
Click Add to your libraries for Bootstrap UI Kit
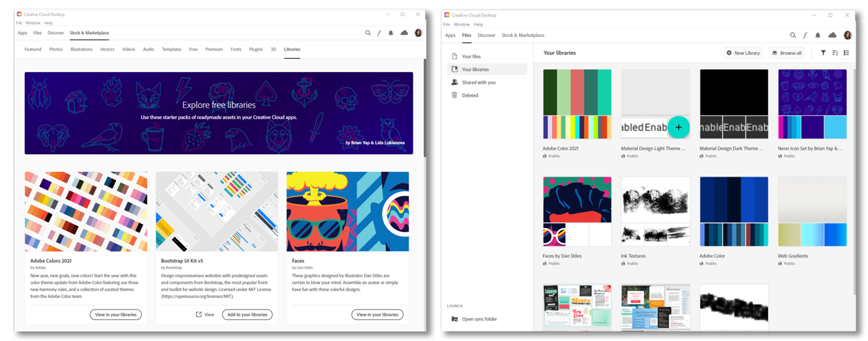coord(247,314)
